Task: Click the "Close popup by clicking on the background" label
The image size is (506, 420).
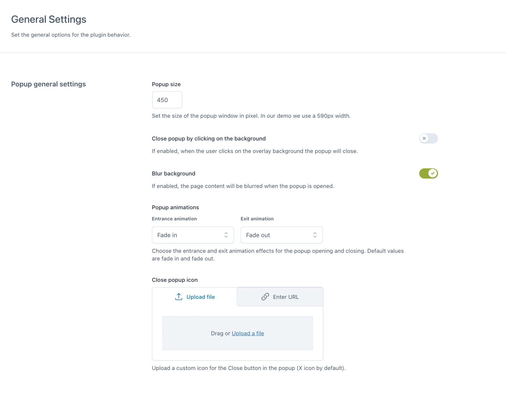Action: click(209, 138)
